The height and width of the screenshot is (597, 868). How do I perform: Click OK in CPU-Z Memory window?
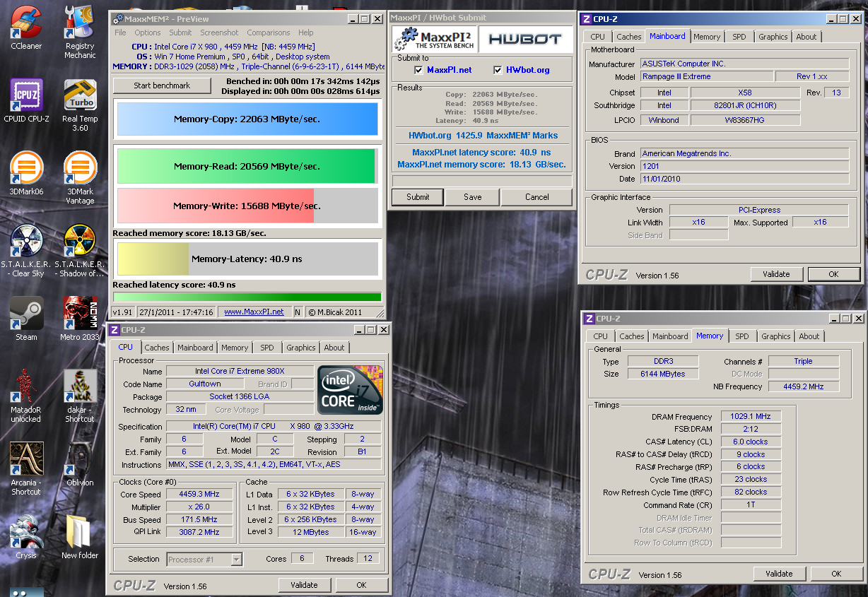coord(836,574)
